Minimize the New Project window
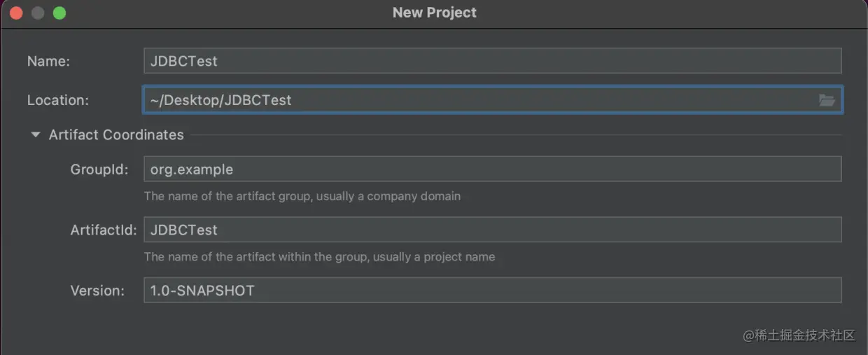Screen dimensions: 868x355 click(38, 13)
